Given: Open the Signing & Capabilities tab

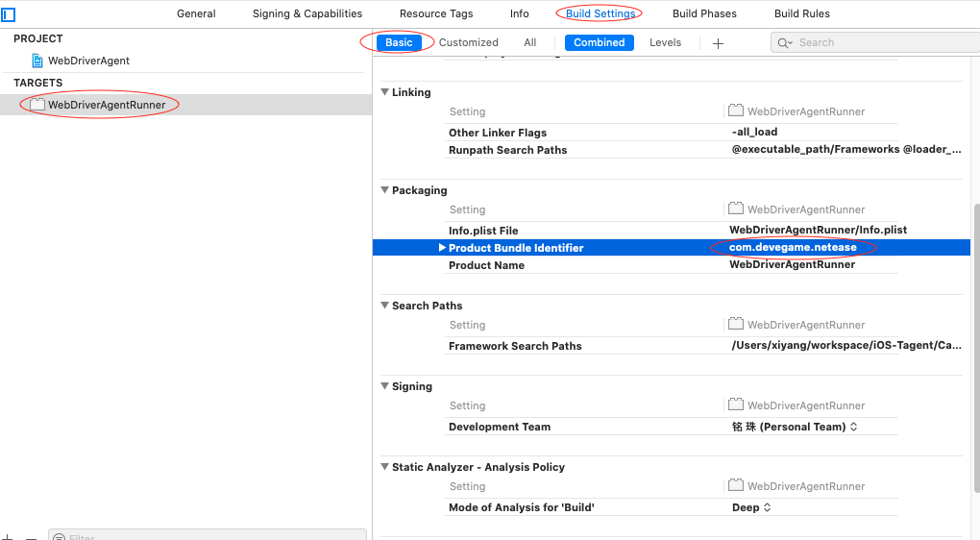Looking at the screenshot, I should [307, 13].
